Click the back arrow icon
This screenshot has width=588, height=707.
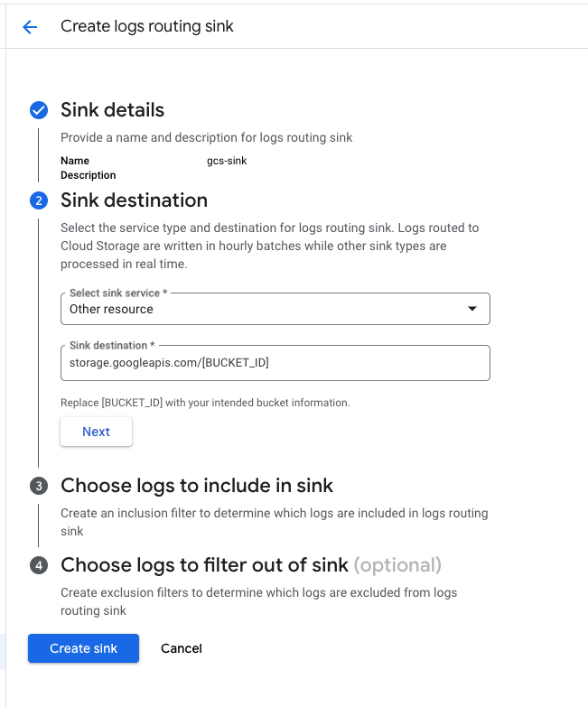[x=30, y=27]
